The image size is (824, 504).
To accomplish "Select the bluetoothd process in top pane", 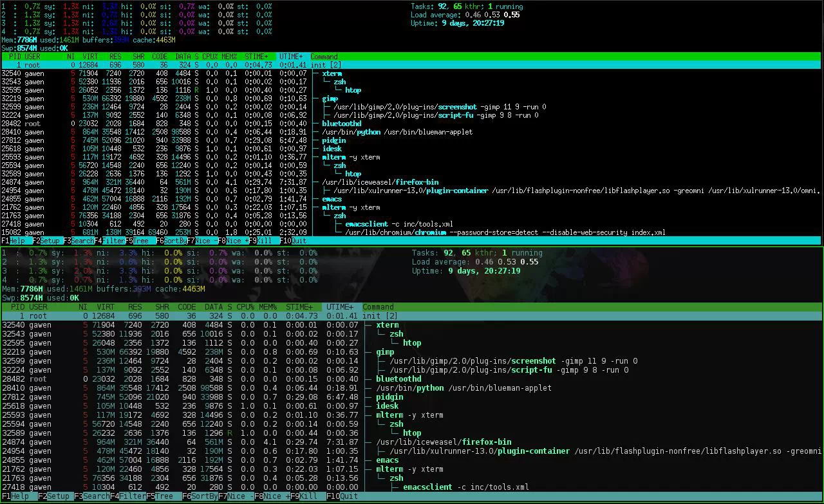I will tap(341, 124).
